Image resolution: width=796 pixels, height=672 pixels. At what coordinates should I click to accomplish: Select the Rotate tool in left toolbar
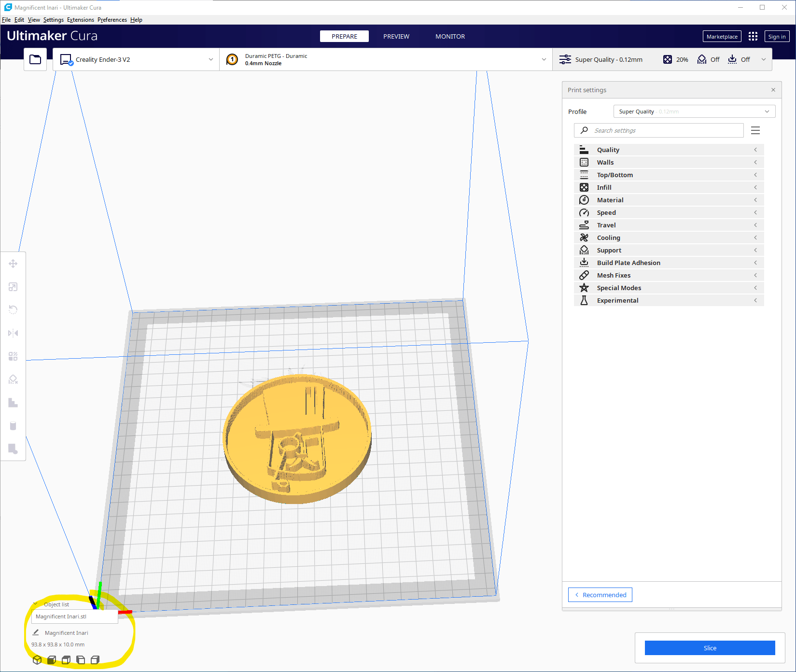tap(13, 309)
